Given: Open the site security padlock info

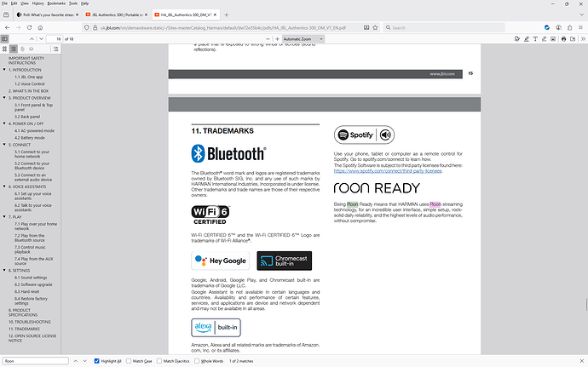Looking at the screenshot, I should [95, 27].
